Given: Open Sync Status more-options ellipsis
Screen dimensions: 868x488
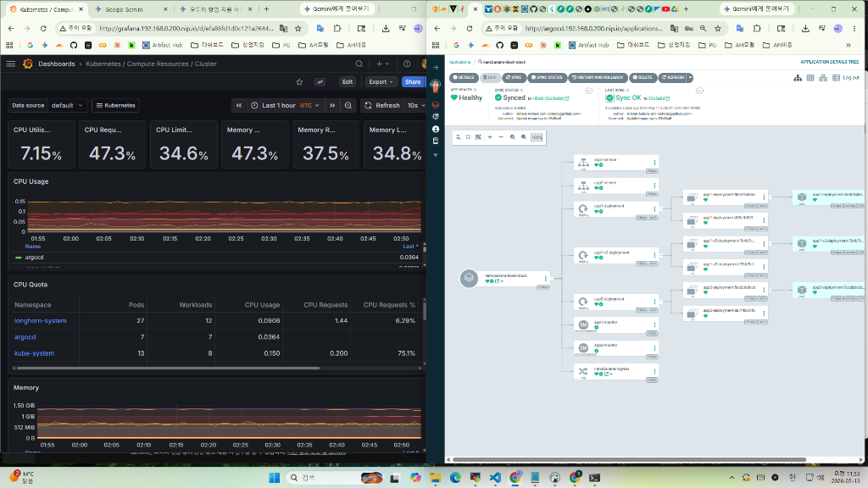Looking at the screenshot, I should coord(589,91).
